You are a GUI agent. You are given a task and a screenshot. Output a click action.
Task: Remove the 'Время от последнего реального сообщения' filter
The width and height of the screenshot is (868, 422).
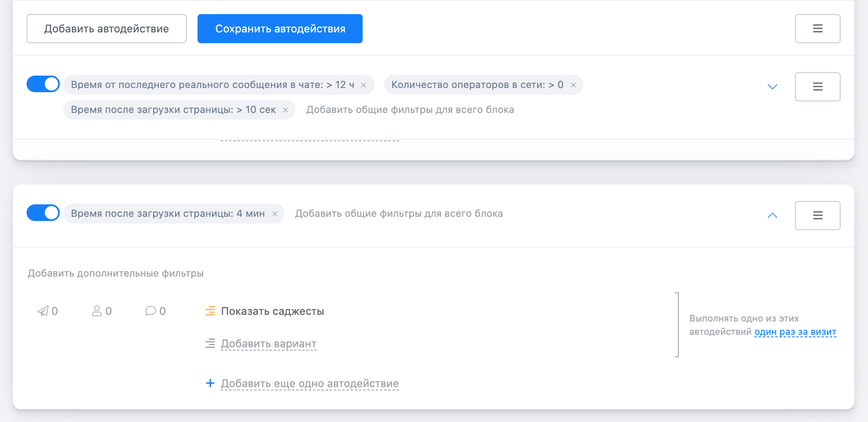click(x=363, y=85)
